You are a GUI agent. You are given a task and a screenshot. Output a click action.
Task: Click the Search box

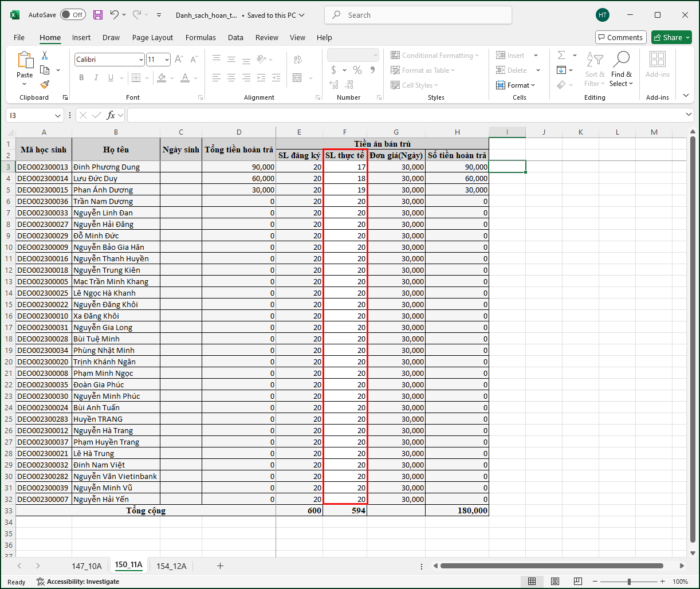pyautogui.click(x=418, y=15)
